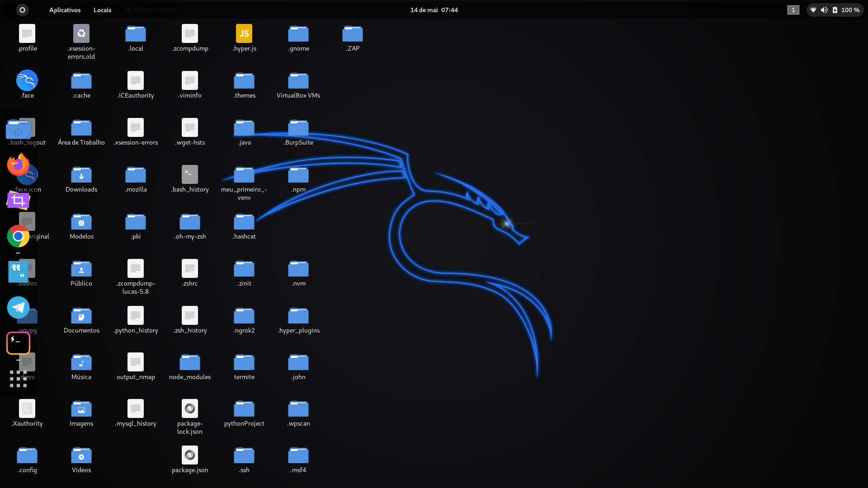
Task: Open the screenshot crop tool in dock
Action: (18, 200)
